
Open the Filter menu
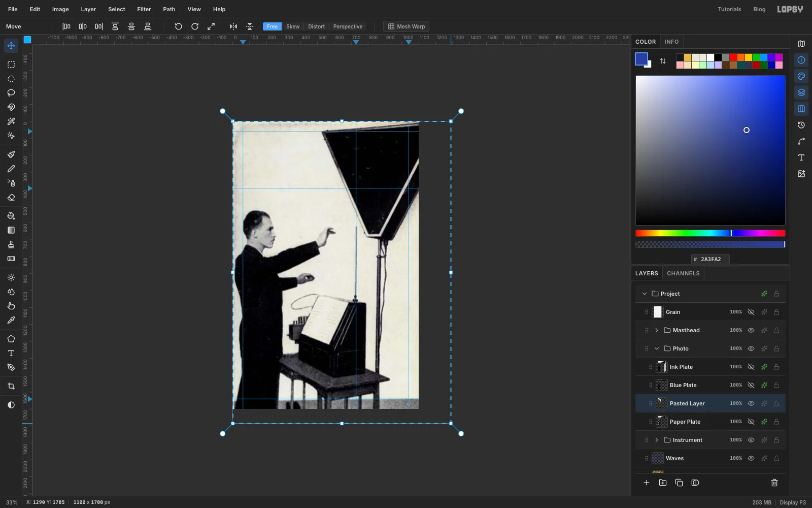coord(144,9)
